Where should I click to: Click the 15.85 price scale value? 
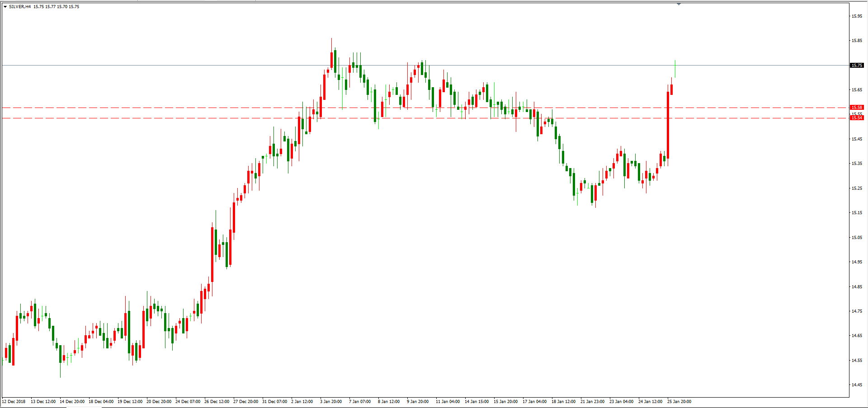click(x=857, y=41)
